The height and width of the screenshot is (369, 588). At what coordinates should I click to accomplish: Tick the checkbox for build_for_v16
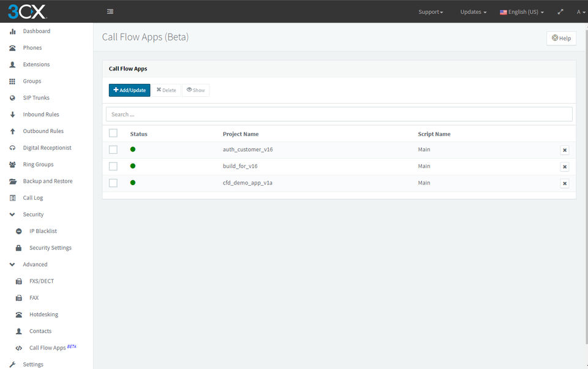(113, 166)
